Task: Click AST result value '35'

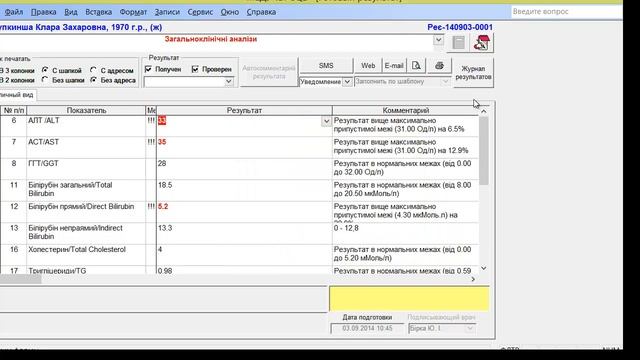Action: (x=162, y=142)
